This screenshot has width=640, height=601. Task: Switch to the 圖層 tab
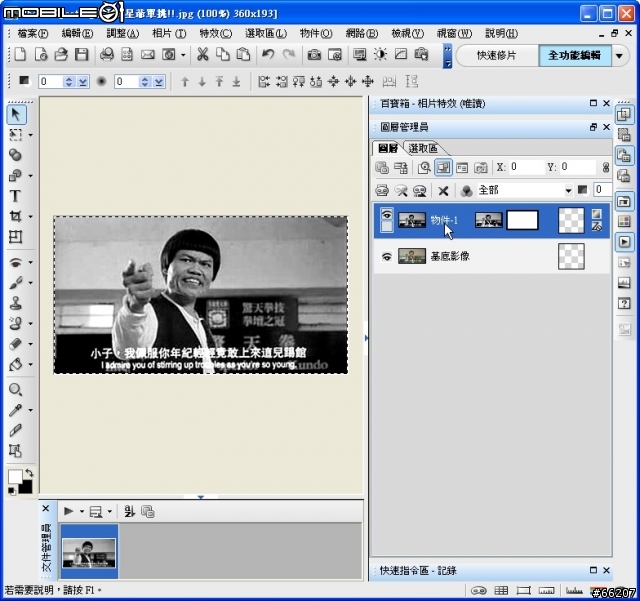click(x=387, y=148)
